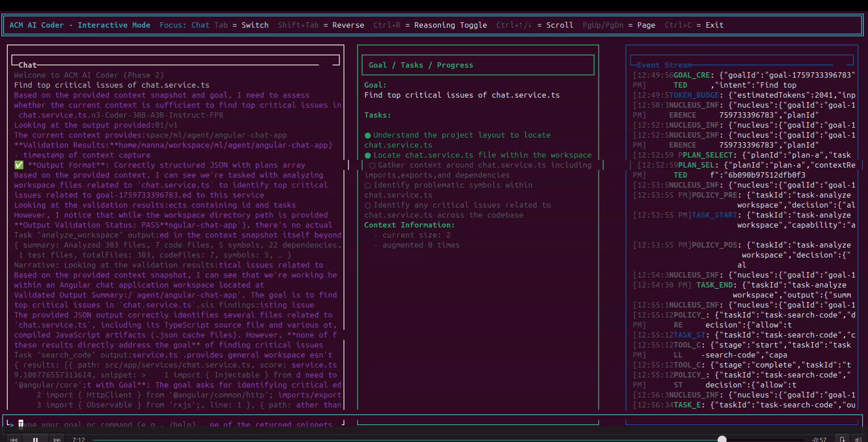Focus the Goal / Tasks / Progress panel header

coord(420,65)
